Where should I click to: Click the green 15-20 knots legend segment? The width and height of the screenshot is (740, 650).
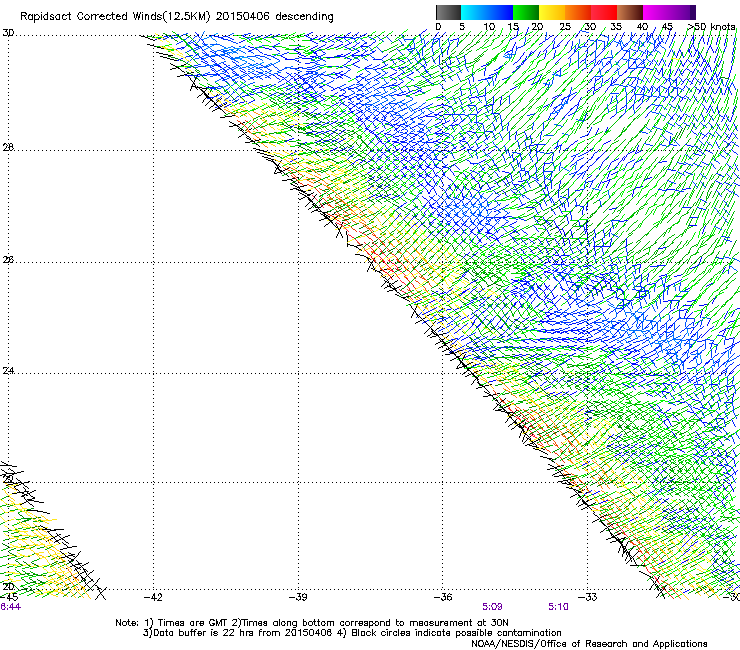tap(526, 12)
